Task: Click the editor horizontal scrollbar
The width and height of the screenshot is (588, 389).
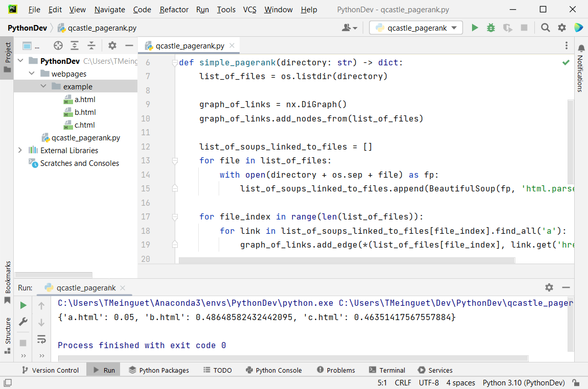Action: tap(346, 260)
